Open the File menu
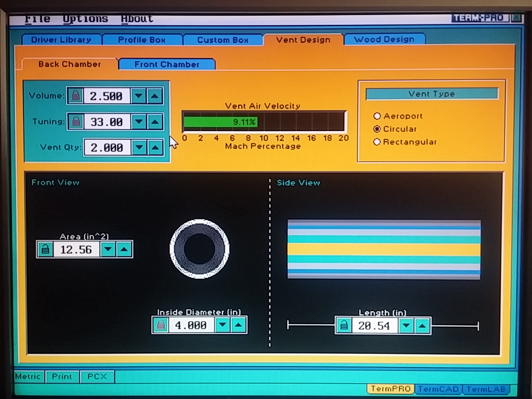 point(37,19)
